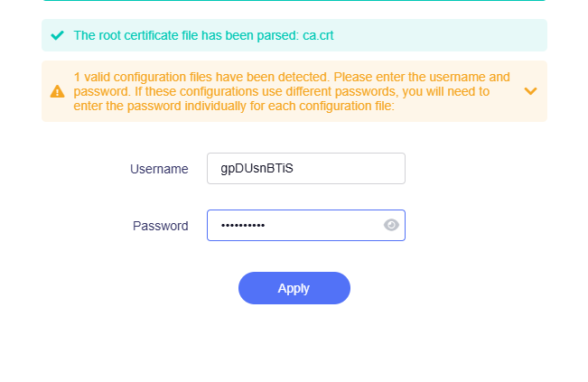Click the orange warning triangle icon

tap(58, 91)
